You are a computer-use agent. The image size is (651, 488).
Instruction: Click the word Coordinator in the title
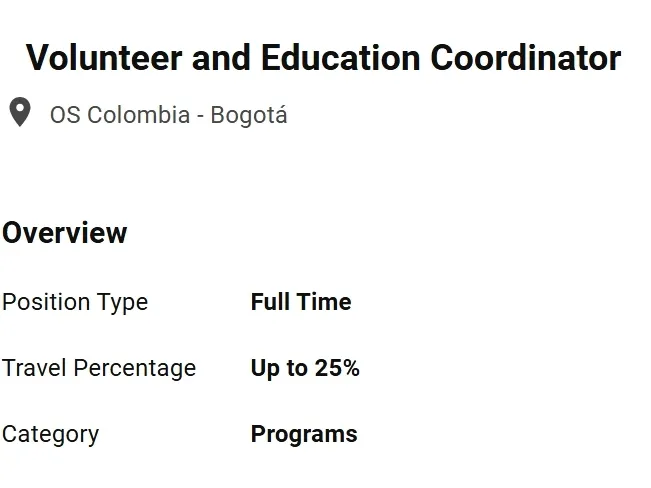[x=526, y=58]
